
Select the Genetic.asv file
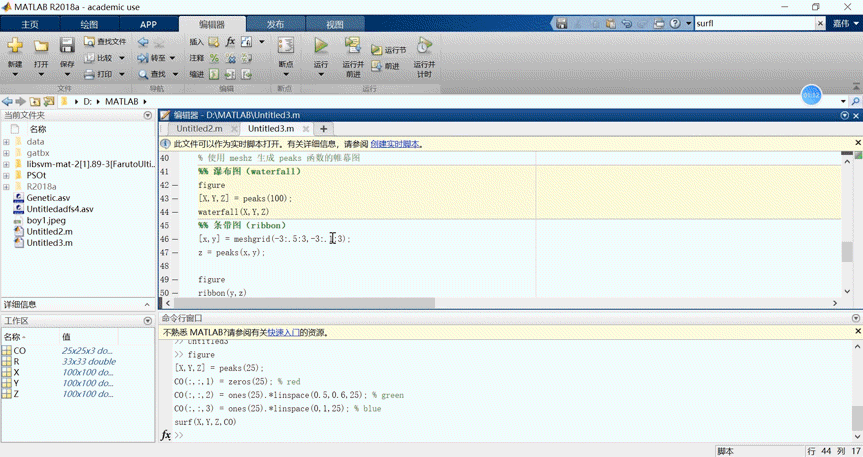48,198
